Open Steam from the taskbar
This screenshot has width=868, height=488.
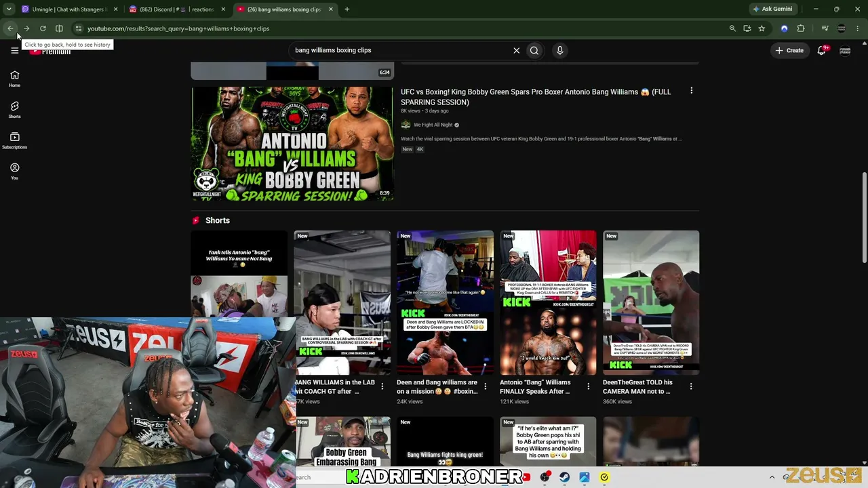click(564, 477)
